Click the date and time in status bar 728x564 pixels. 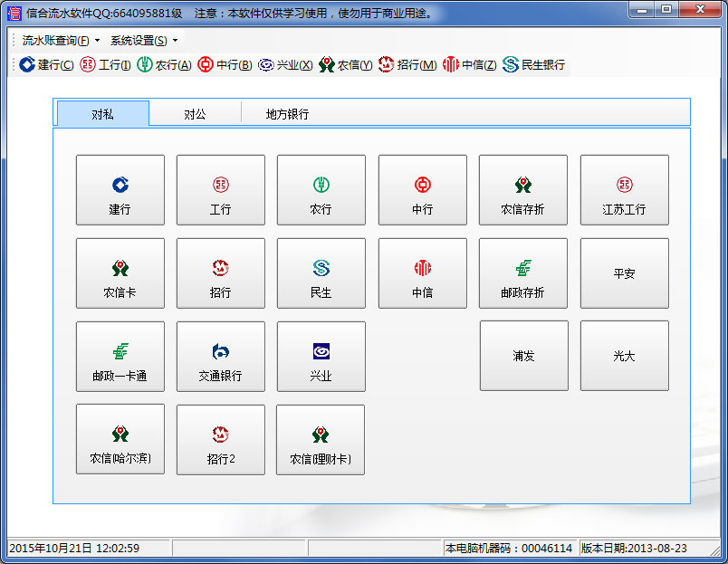[x=74, y=549]
